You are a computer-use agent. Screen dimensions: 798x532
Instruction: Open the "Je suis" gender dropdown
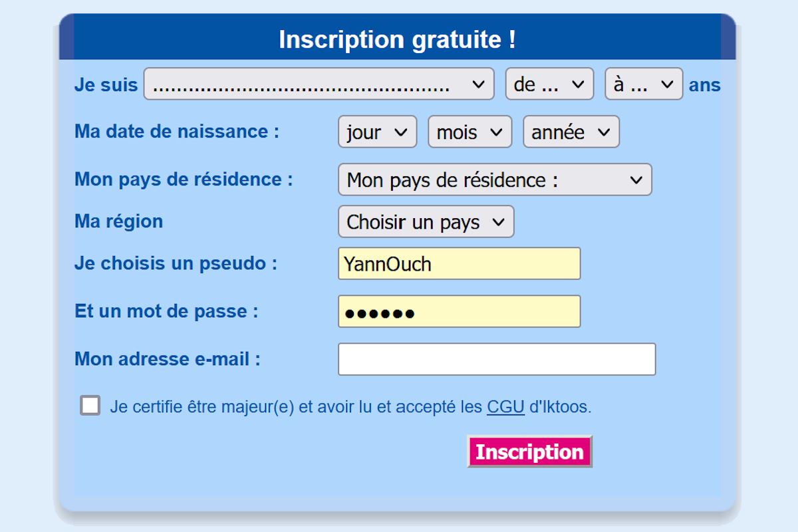[319, 84]
